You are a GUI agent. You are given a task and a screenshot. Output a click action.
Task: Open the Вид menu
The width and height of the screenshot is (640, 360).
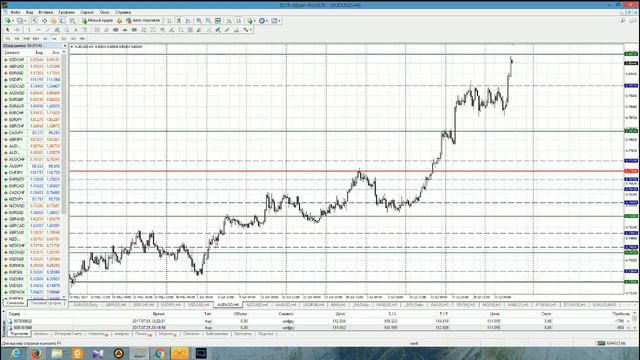click(29, 12)
